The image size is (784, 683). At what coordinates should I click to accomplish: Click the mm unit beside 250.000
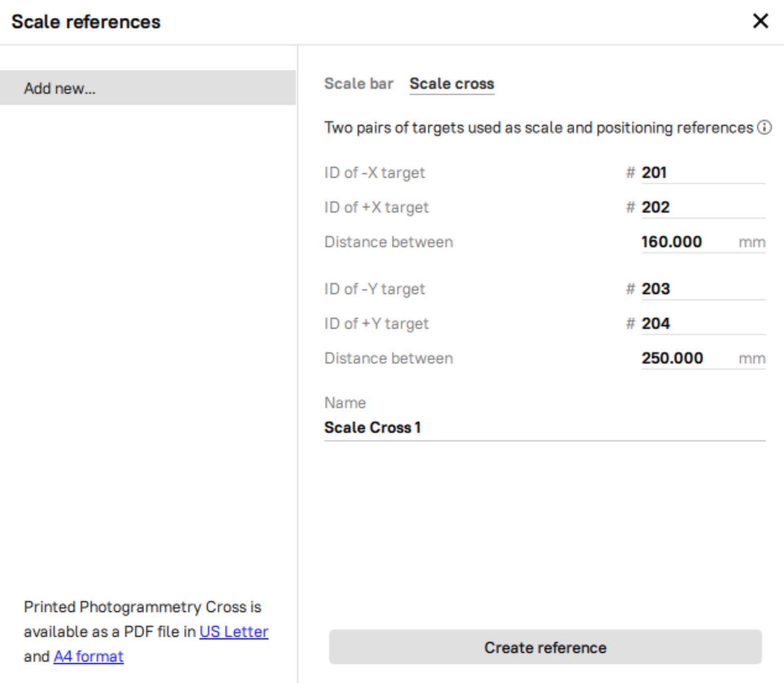point(752,359)
